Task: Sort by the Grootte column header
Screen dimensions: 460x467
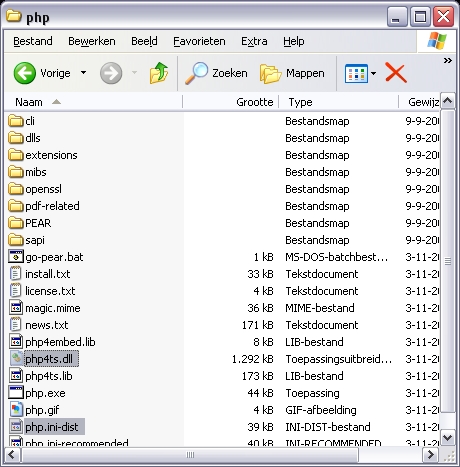Action: pyautogui.click(x=231, y=102)
